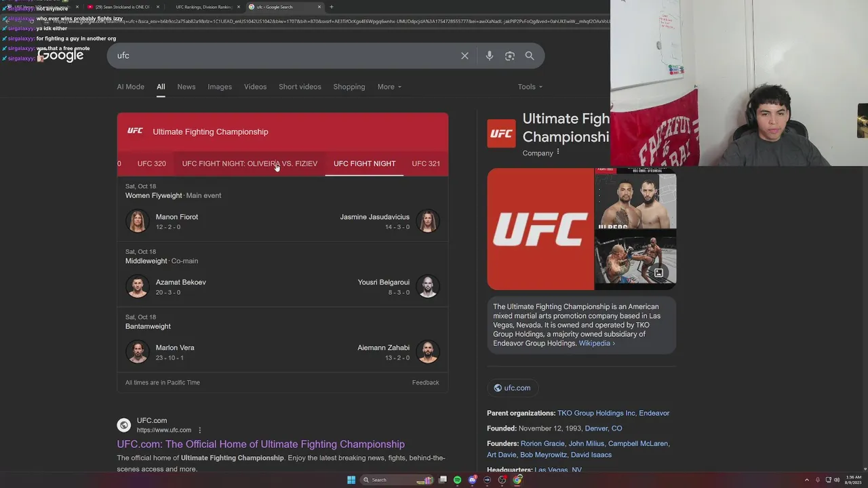The image size is (868, 488).
Task: Expand the More search filters dropdown
Action: (x=389, y=87)
